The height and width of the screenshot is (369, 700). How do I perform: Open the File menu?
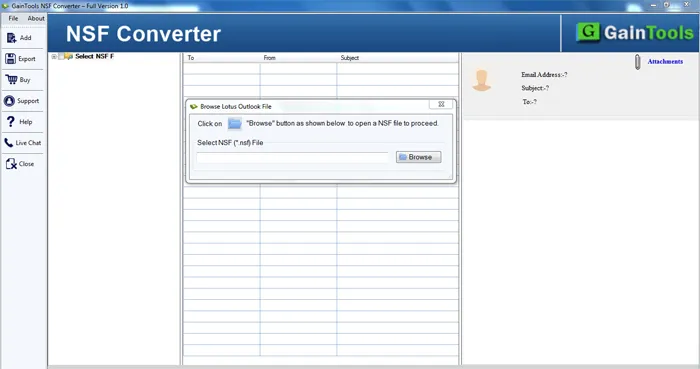point(13,18)
